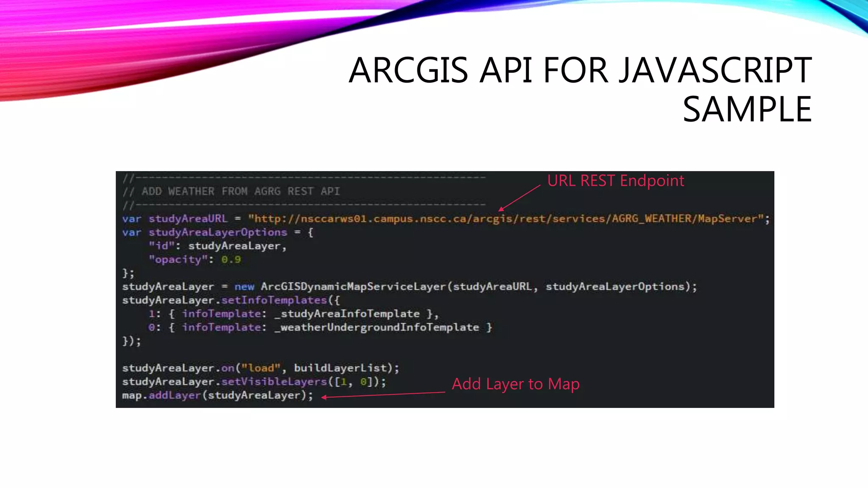Click the '"id": studyAreaLayer' line
This screenshot has height=488, width=868.
pos(217,246)
